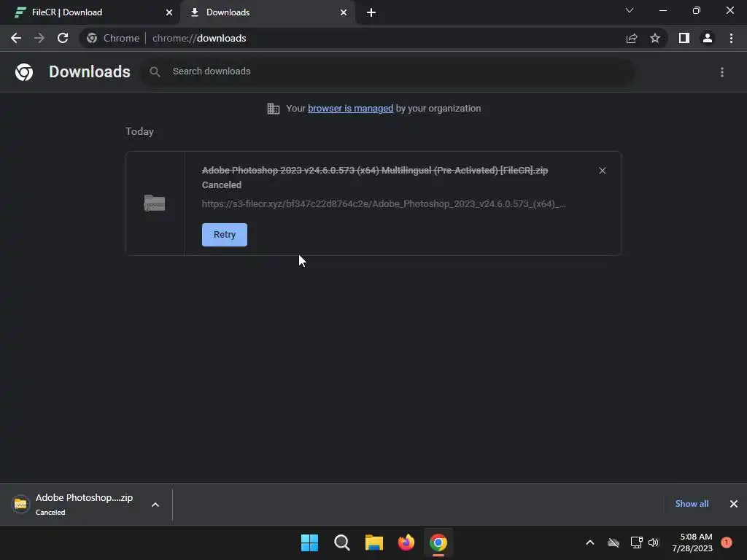This screenshot has width=747, height=560.
Task: Bookmark this page with the star icon
Action: 655,38
